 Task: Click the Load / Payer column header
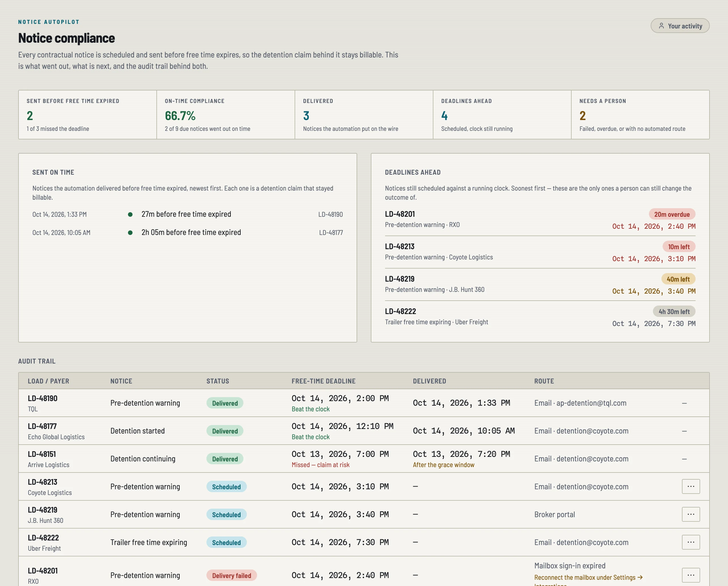(x=48, y=381)
